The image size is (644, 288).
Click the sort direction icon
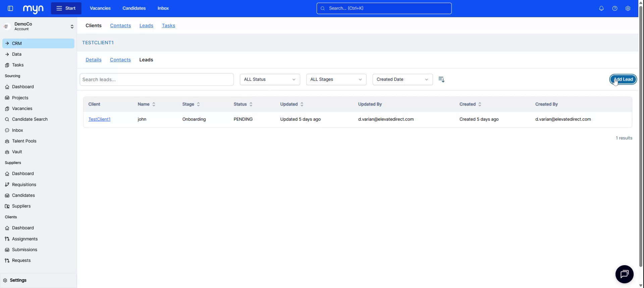coord(441,80)
